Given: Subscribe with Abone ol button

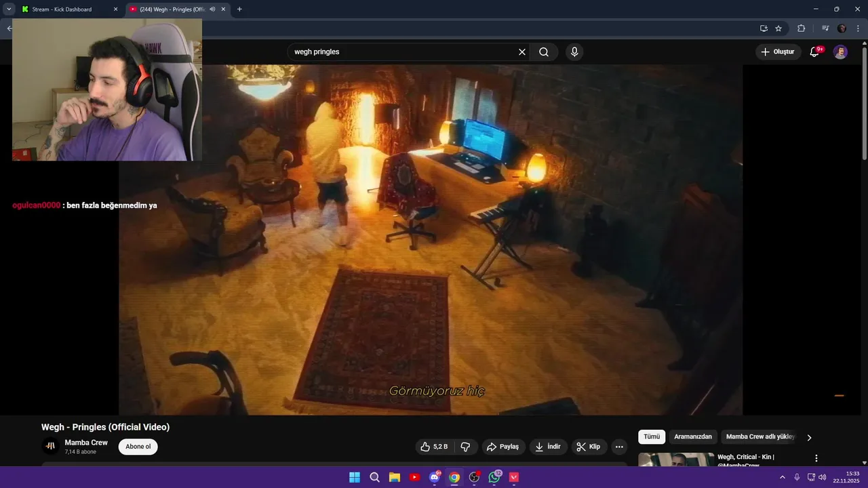Looking at the screenshot, I should (x=138, y=447).
